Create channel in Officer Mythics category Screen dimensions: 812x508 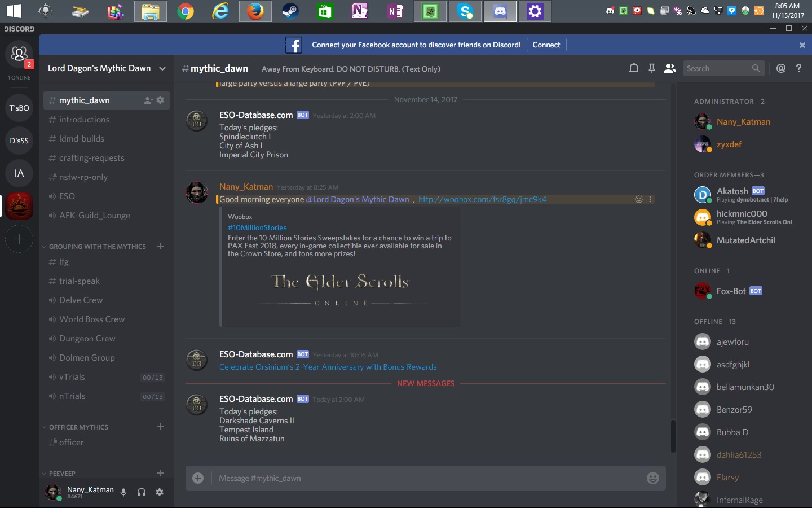(160, 427)
